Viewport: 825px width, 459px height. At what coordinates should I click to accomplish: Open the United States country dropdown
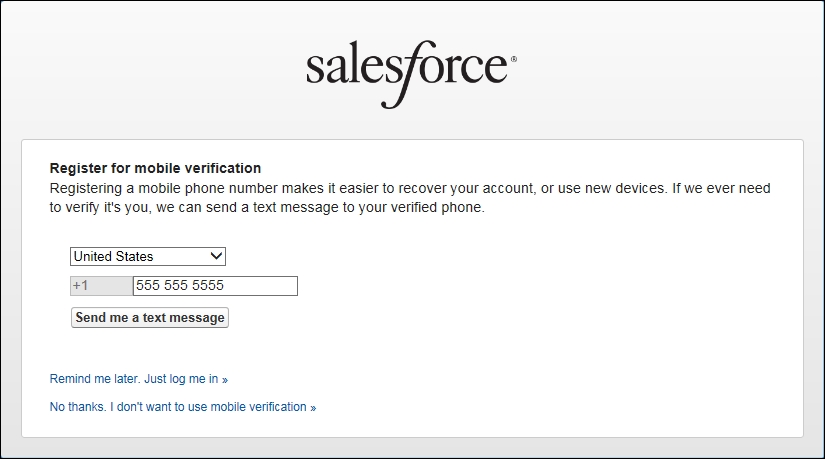(148, 256)
